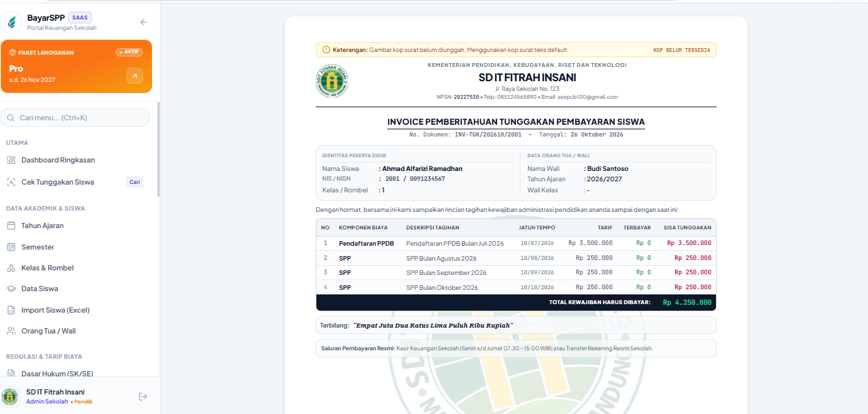Click the Cek Tunggakan Siswa scan icon
Screen dimensions: 868x414
11,182
